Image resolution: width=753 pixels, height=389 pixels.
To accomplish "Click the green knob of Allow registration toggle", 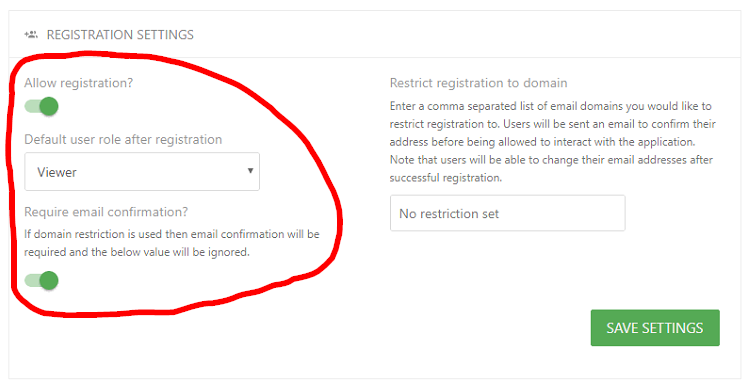I will [49, 106].
